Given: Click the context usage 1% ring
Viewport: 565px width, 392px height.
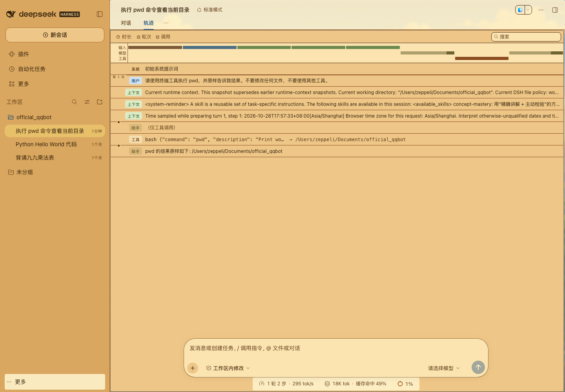Looking at the screenshot, I should pos(405,384).
